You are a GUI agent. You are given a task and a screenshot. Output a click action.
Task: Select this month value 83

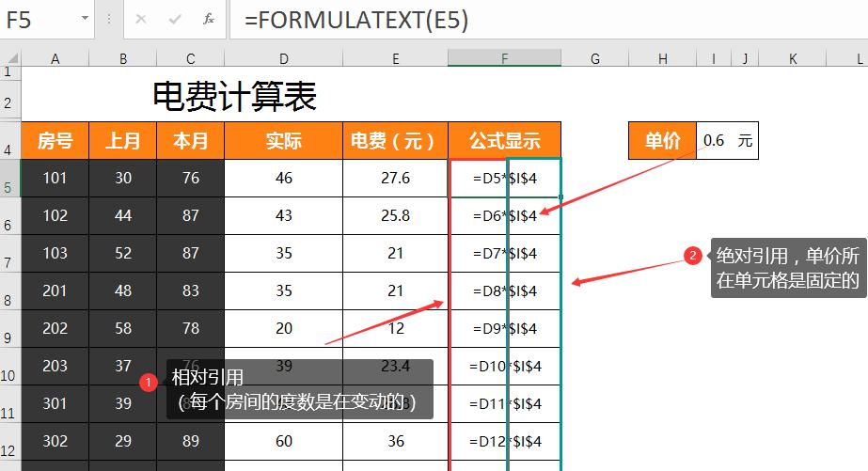[190, 290]
